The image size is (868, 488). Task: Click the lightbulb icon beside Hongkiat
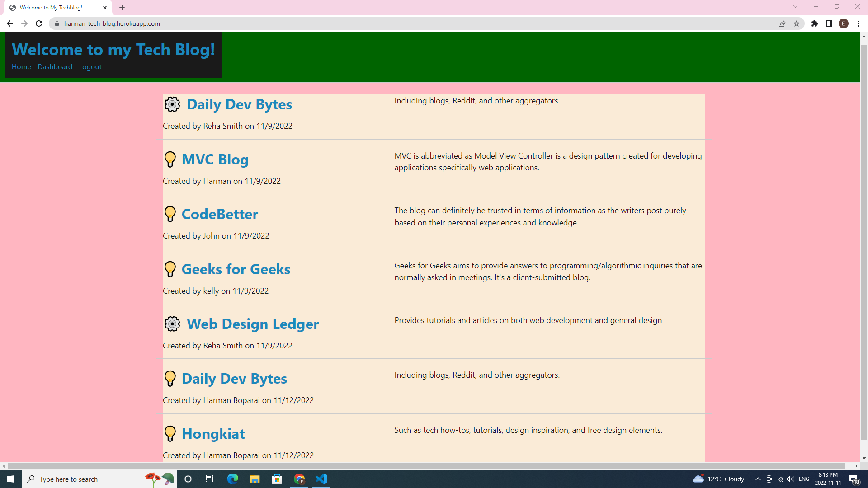[170, 434]
